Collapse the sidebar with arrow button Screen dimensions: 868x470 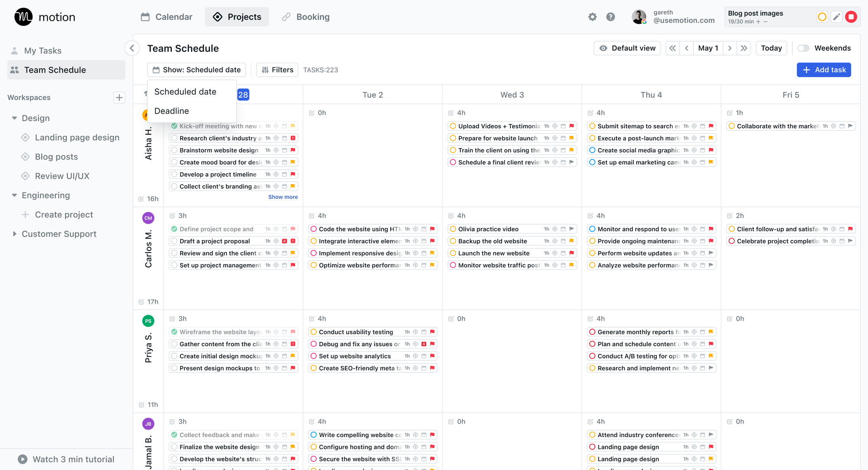coord(132,48)
